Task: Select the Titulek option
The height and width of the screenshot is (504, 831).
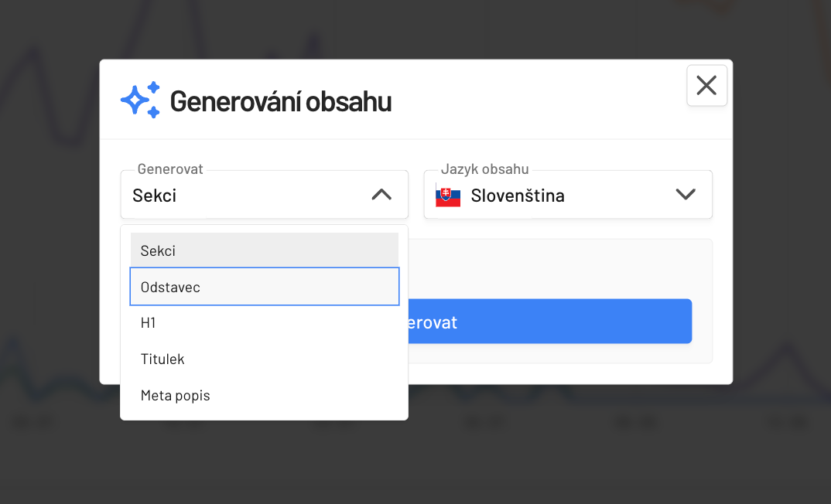Action: 264,359
